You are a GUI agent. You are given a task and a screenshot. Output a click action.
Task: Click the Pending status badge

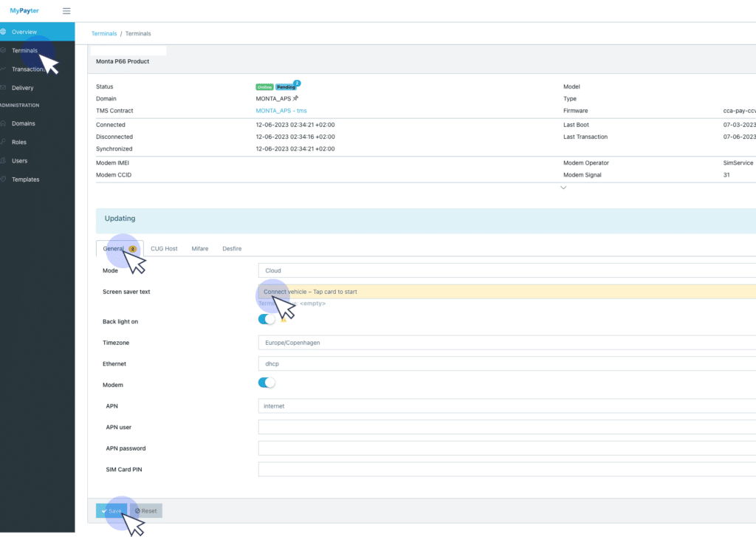pos(286,87)
